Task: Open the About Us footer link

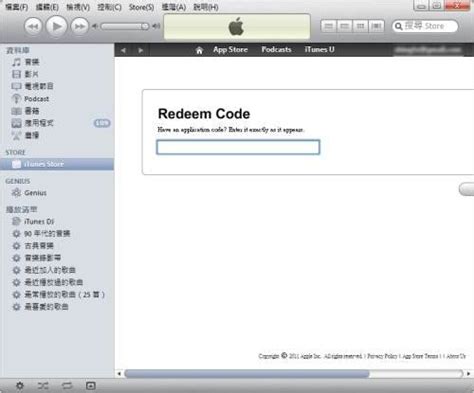Action: click(x=456, y=356)
